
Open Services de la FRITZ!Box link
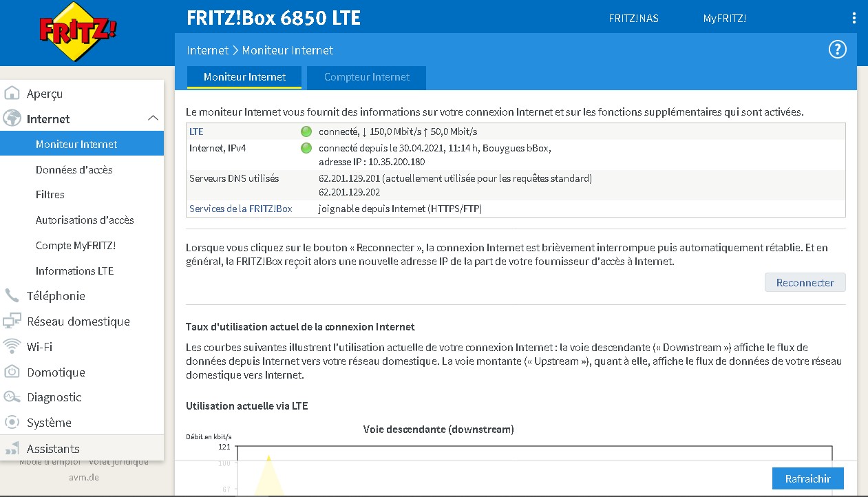[x=241, y=209]
